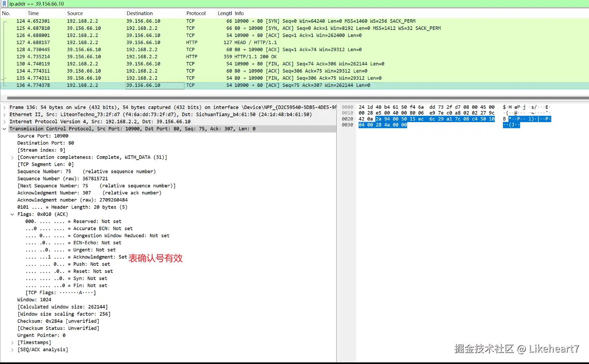589x364 pixels.
Task: Select Window size scaling factor: 256
Action: (64, 314)
